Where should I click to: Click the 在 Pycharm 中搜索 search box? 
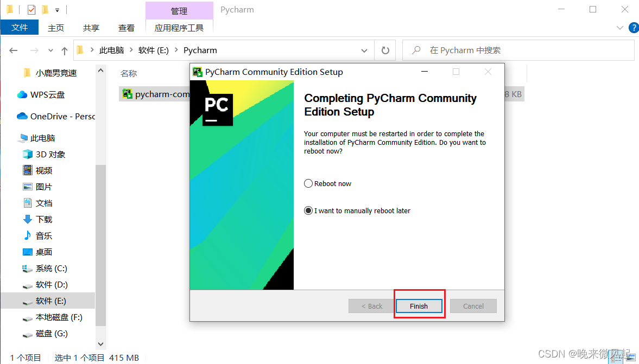point(518,50)
